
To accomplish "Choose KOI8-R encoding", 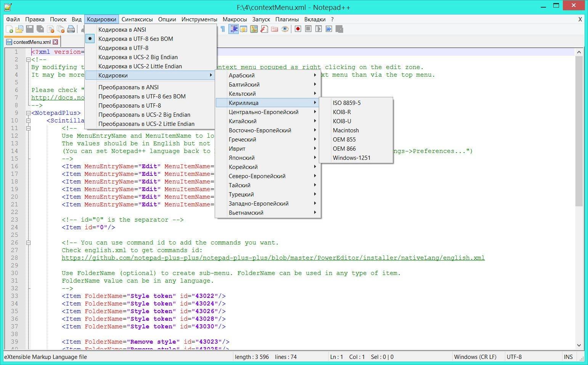I will (356, 112).
